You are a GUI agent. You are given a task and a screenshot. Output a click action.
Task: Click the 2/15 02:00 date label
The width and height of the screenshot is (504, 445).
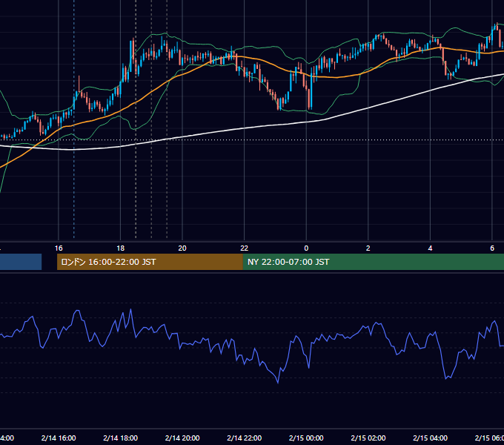coord(368,438)
